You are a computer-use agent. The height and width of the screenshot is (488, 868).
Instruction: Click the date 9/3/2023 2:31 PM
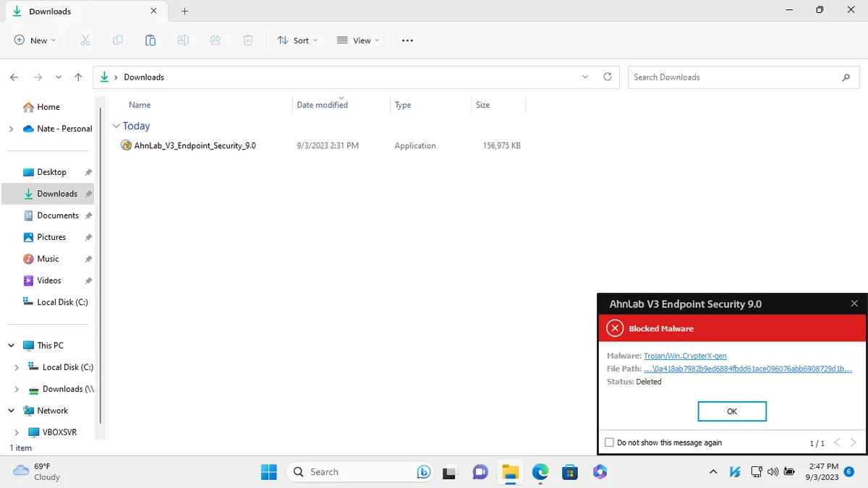[x=328, y=145]
